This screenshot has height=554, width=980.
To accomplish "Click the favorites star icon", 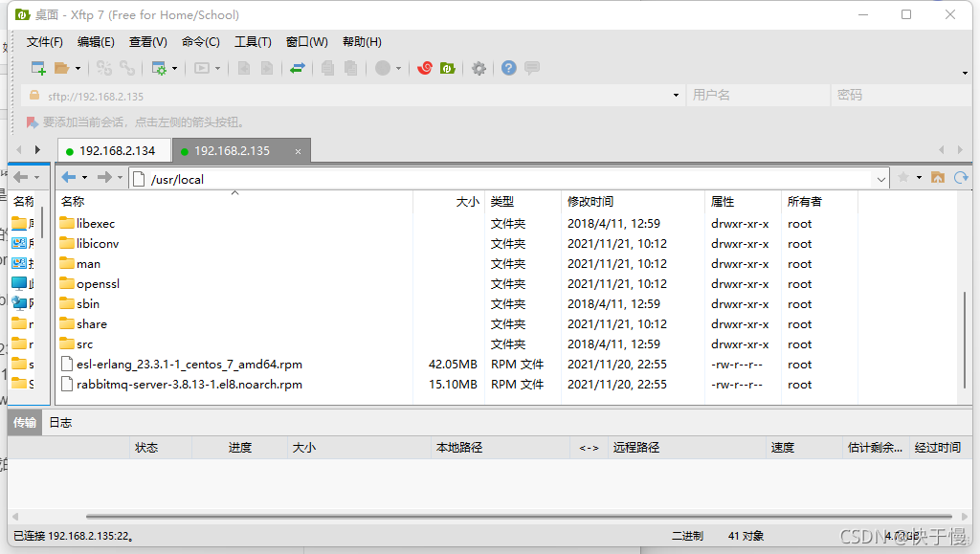I will click(x=903, y=178).
